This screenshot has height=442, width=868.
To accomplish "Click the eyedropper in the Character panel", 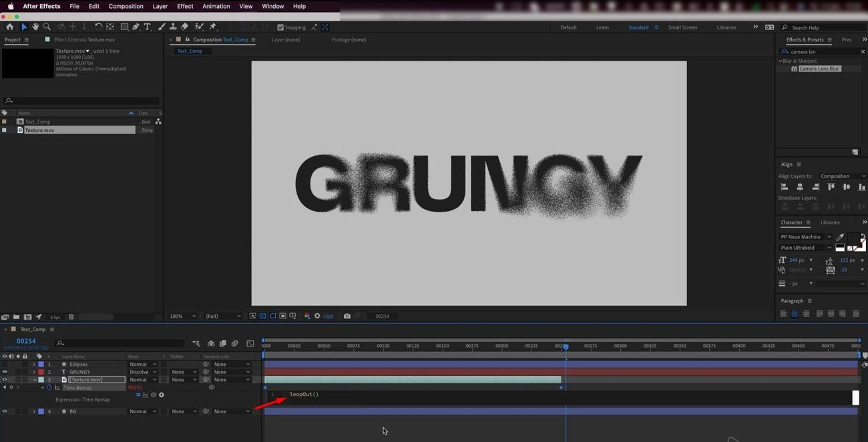I will 840,237.
